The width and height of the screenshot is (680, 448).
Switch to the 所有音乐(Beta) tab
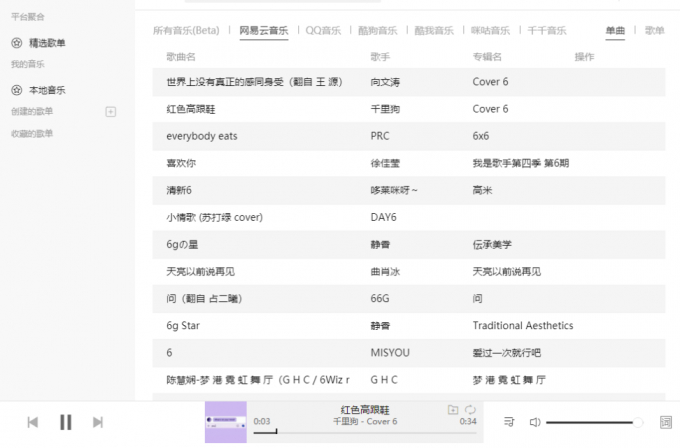pyautogui.click(x=186, y=30)
